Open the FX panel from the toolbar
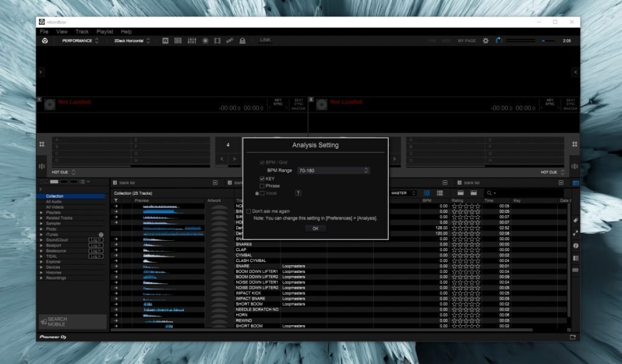 [x=166, y=40]
